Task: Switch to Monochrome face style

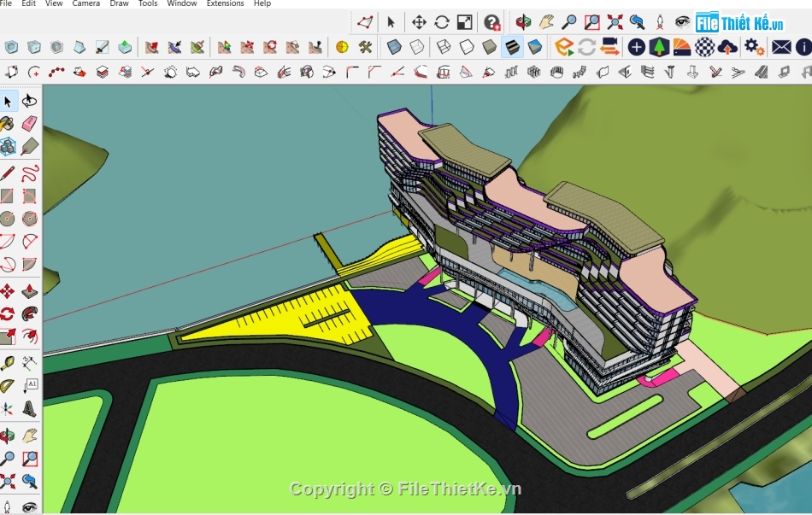Action: pyautogui.click(x=534, y=47)
